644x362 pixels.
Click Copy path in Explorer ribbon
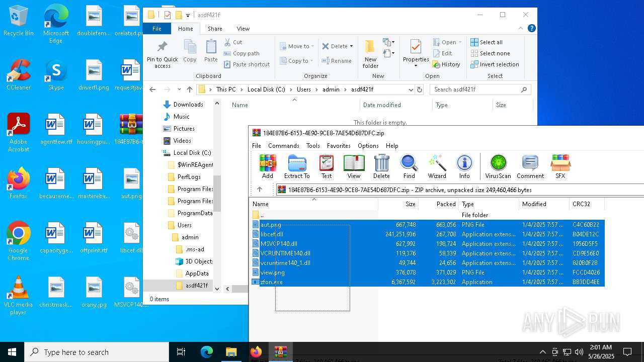tap(242, 53)
